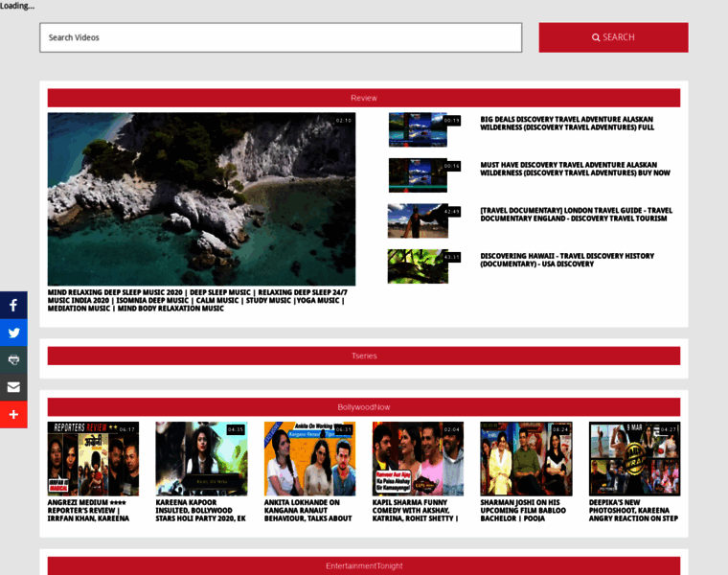Open Sharman Joshi upcoming film title link

click(523, 510)
